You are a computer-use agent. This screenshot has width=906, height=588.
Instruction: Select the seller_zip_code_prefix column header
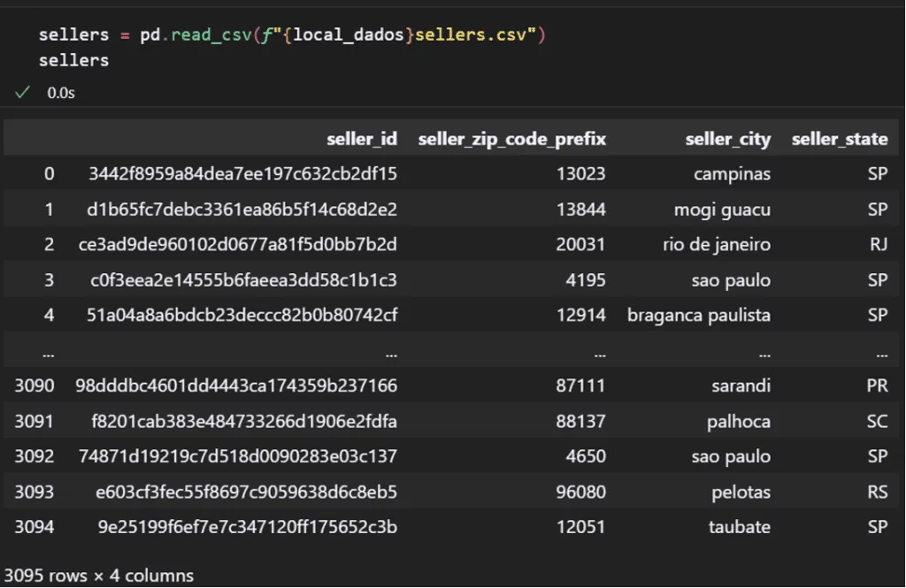coord(512,139)
